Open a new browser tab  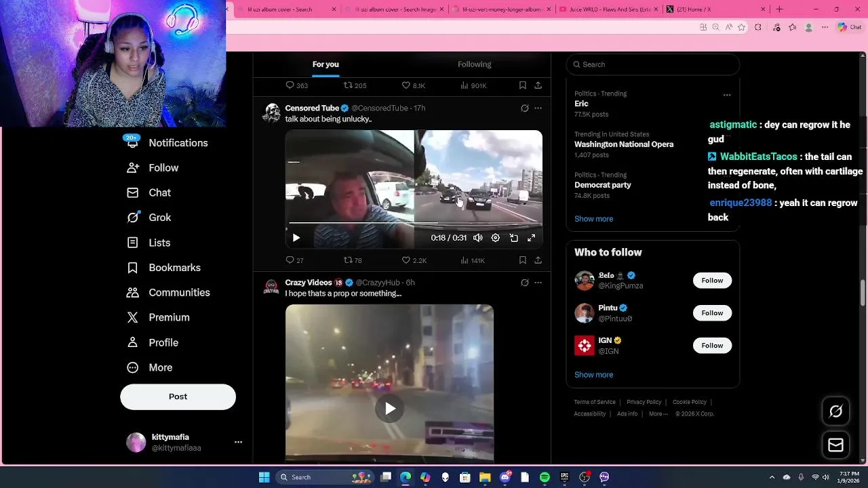coord(779,9)
